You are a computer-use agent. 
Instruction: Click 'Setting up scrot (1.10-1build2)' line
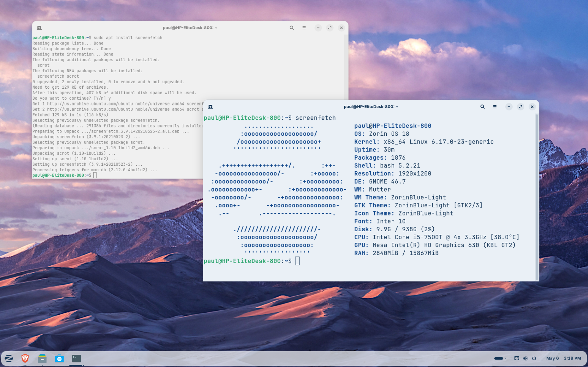pyautogui.click(x=75, y=159)
